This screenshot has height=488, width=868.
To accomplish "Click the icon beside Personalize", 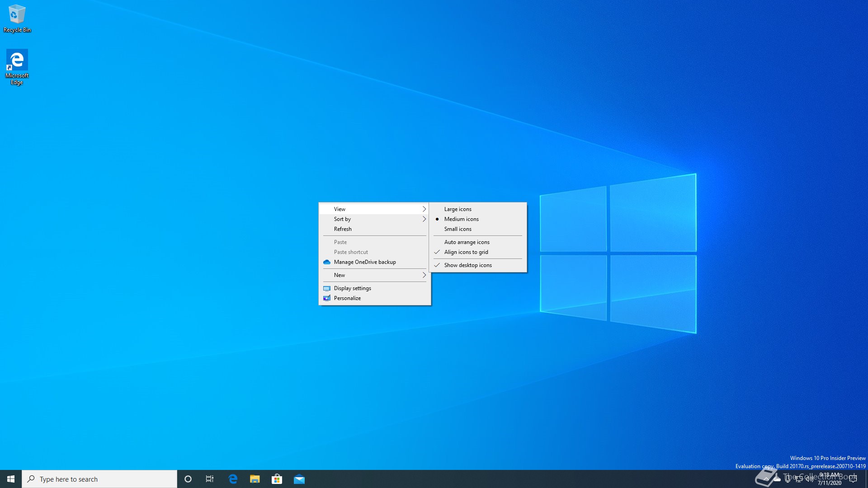I will 327,298.
